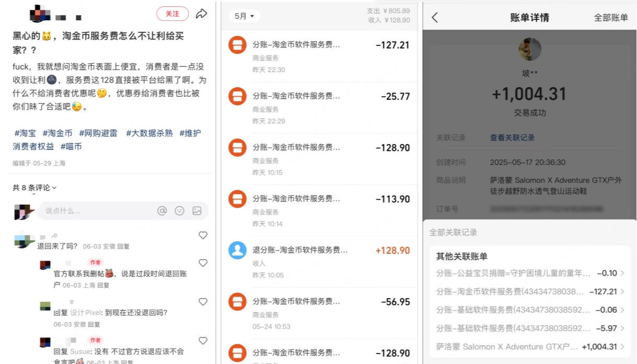The image size is (637, 364).
Task: Reply to the author comment 官方联系我删帖
Action: (x=103, y=285)
